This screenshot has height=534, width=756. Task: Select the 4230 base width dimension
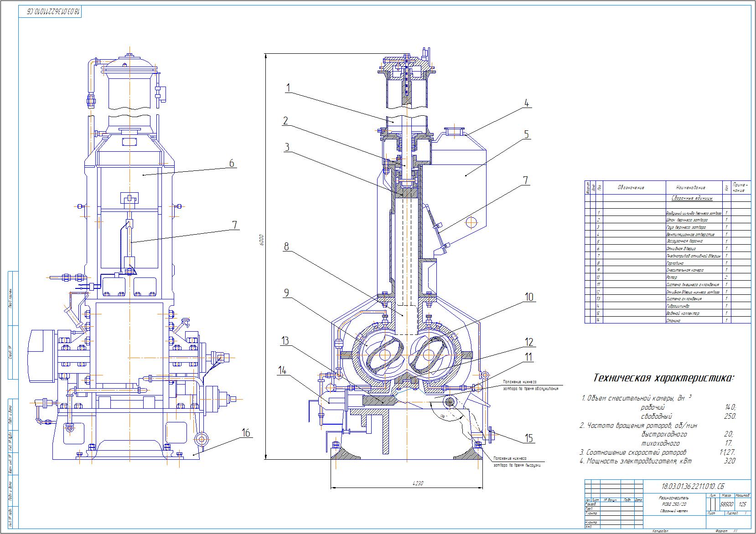[419, 483]
